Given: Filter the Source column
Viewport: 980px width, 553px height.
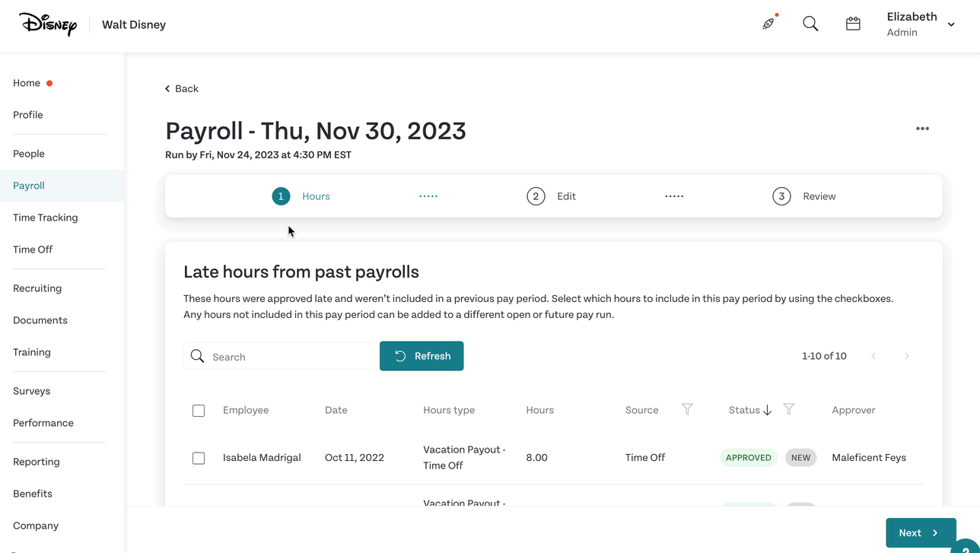Looking at the screenshot, I should pos(687,409).
